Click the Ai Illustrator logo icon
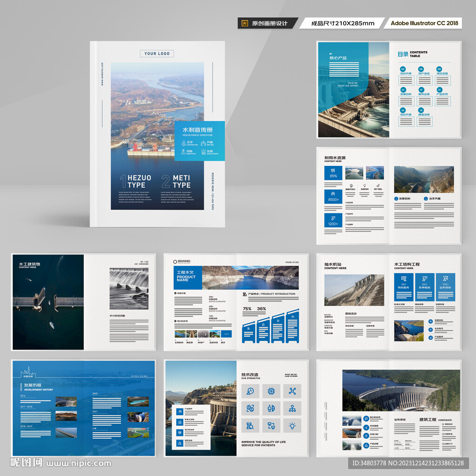The height and width of the screenshot is (476, 476). [x=245, y=23]
